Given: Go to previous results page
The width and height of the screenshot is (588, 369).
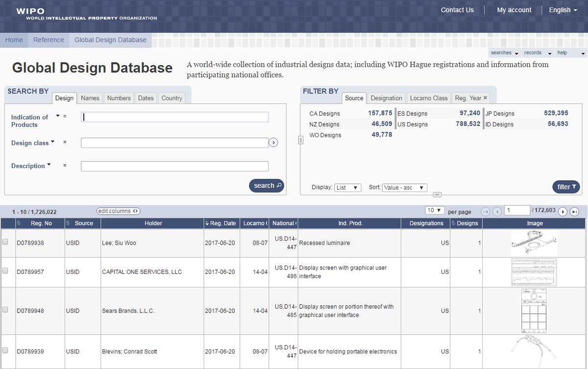Looking at the screenshot, I should 497,211.
